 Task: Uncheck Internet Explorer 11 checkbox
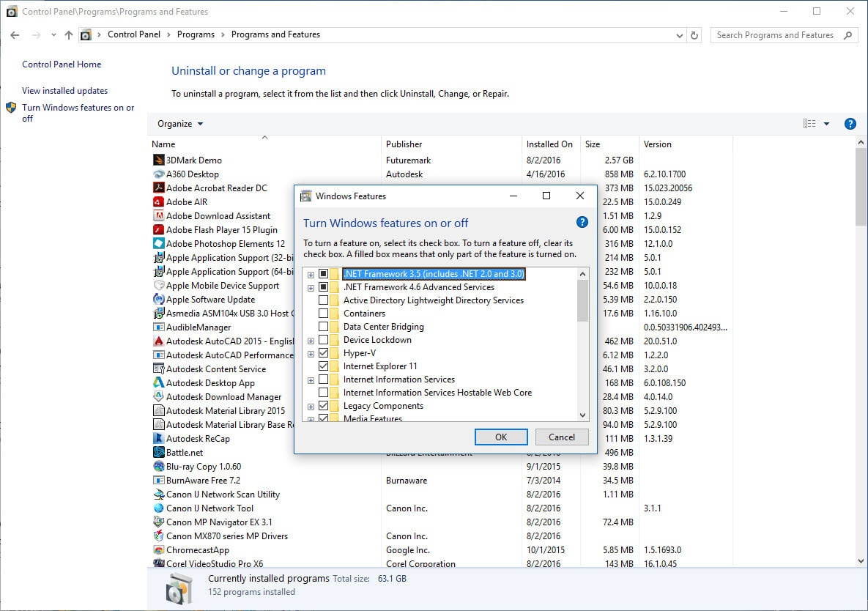pyautogui.click(x=323, y=366)
